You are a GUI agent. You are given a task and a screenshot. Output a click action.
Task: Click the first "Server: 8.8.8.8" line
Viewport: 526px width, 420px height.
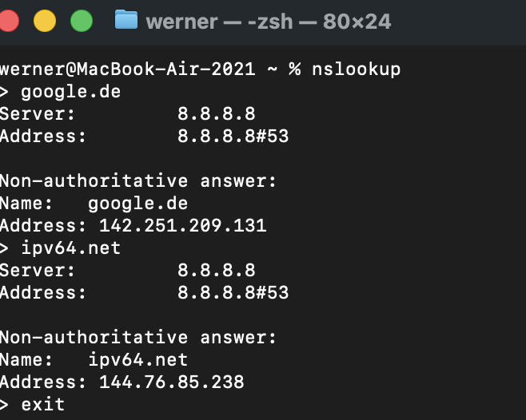tap(128, 113)
